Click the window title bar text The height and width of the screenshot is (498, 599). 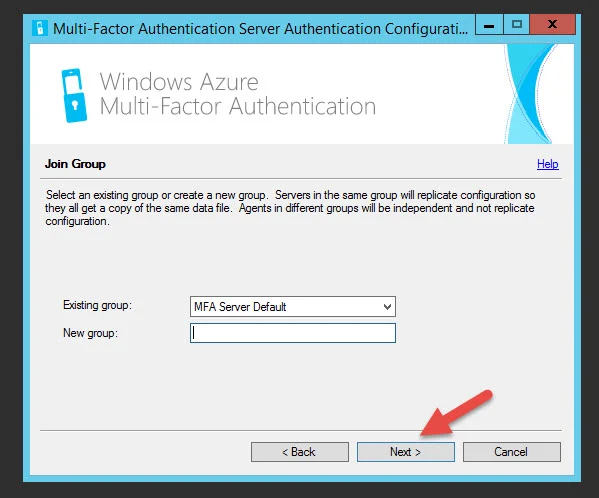[x=260, y=29]
